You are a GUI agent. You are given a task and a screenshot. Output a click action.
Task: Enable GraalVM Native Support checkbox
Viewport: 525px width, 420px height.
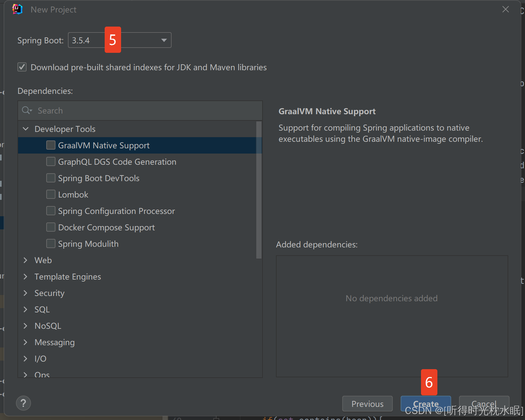pyautogui.click(x=51, y=145)
